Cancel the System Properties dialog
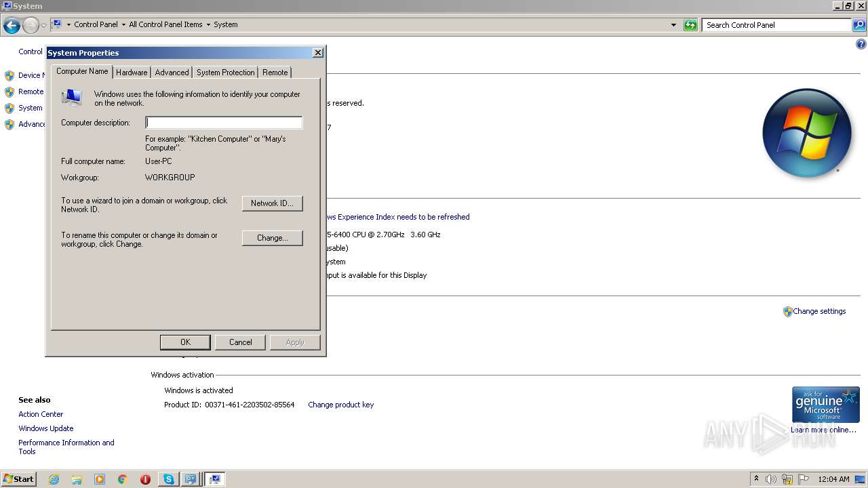The width and height of the screenshot is (868, 488). pos(240,342)
